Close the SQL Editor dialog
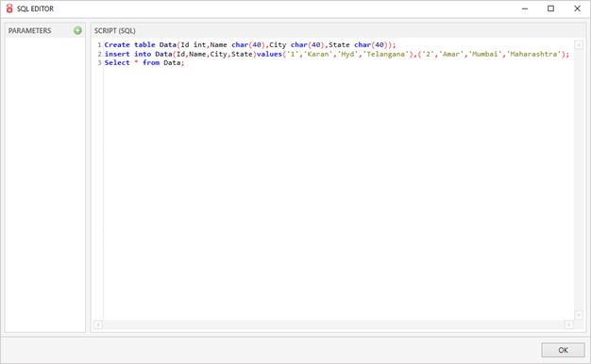 (x=577, y=8)
